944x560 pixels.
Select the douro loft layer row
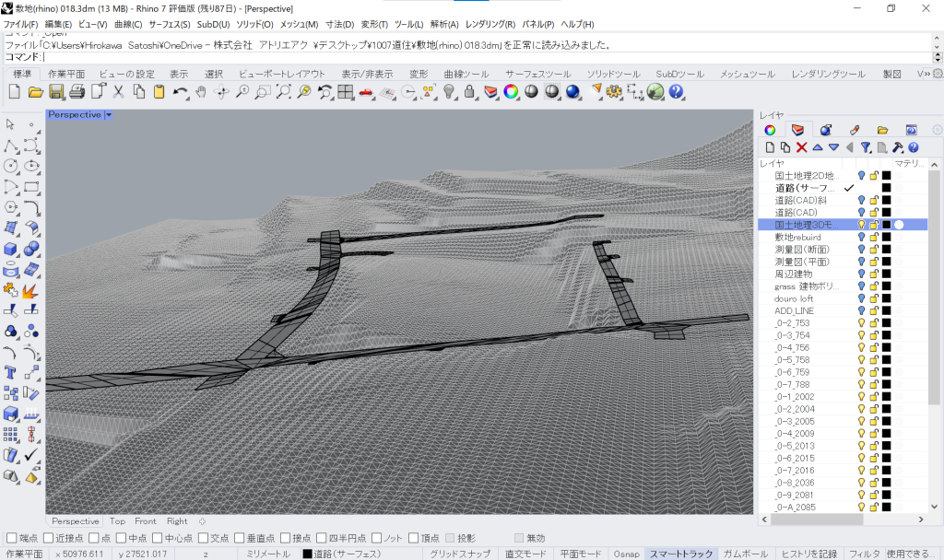pos(842,298)
